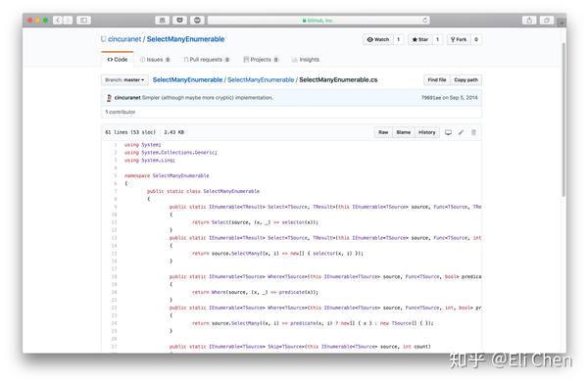Screen dimensions: 588x384
Task: Toggle Safari sidebar button
Action: click(83, 21)
